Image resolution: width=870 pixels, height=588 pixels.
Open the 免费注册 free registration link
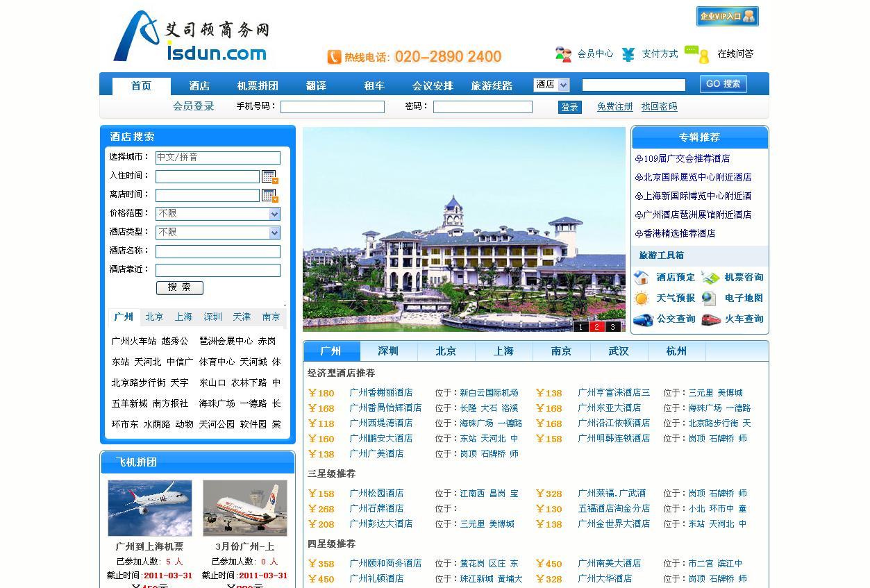point(614,107)
